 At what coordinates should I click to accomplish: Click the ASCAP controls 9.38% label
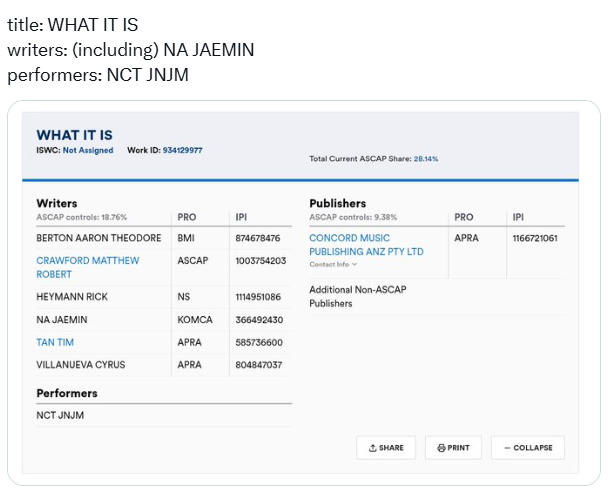click(353, 217)
